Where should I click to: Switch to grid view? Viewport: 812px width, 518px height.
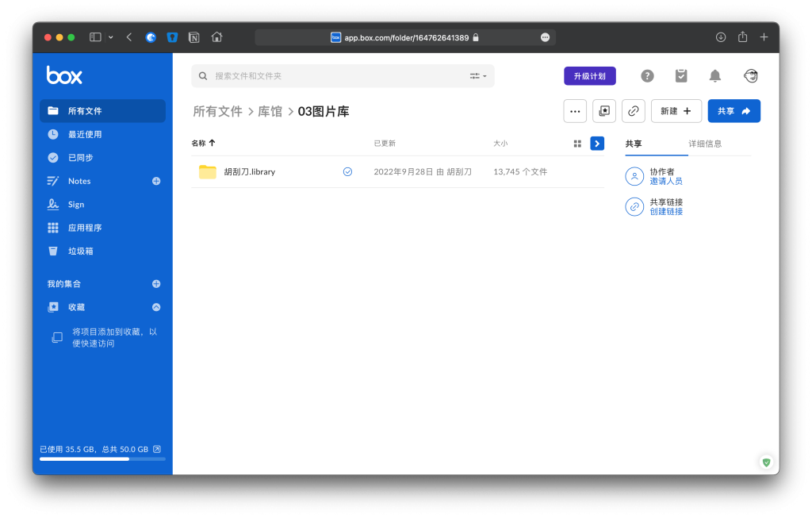[x=577, y=144]
